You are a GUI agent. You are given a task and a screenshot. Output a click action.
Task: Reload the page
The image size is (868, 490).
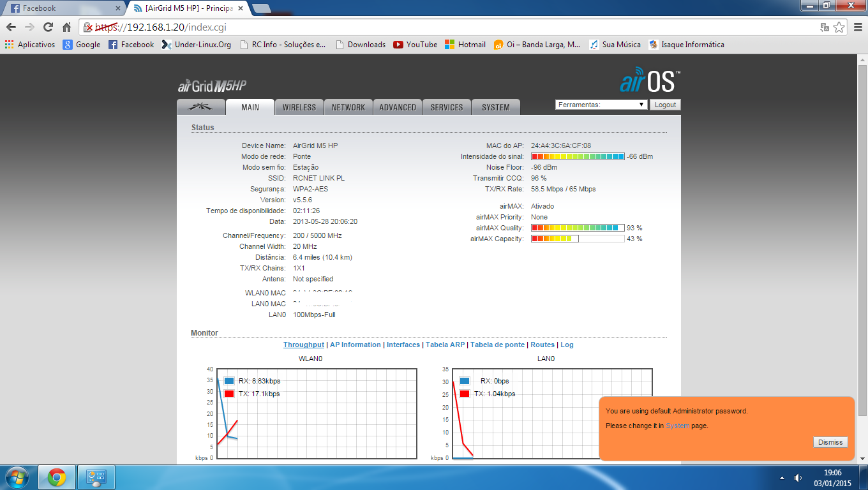coord(48,27)
